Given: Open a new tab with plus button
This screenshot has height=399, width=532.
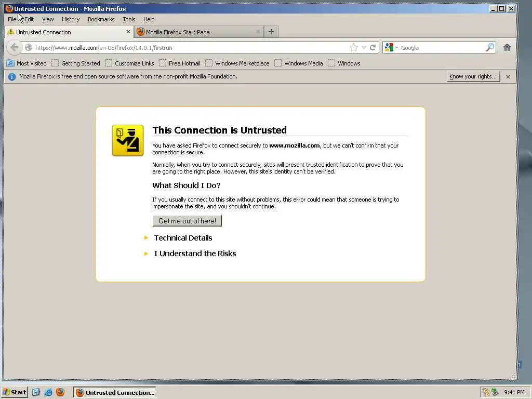Looking at the screenshot, I should (x=271, y=32).
